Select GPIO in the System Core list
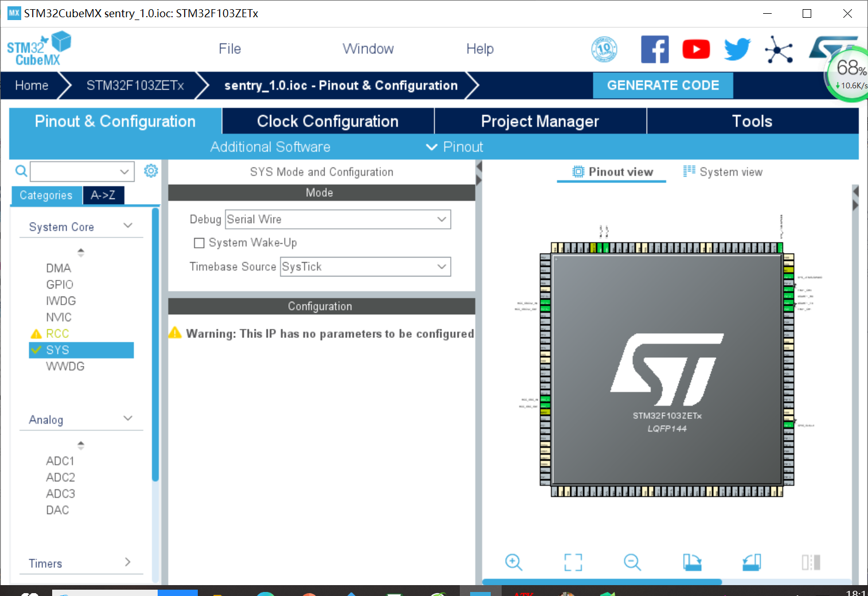This screenshot has height=596, width=868. click(x=59, y=284)
